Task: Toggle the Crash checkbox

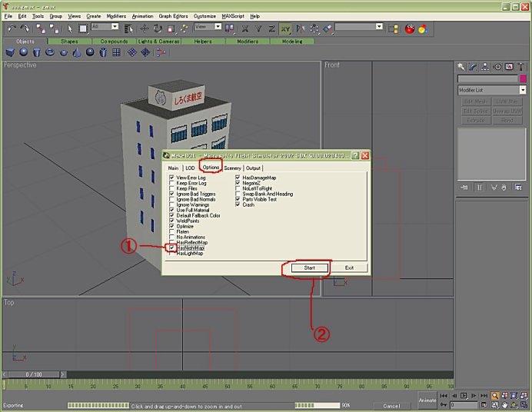Action: point(238,204)
